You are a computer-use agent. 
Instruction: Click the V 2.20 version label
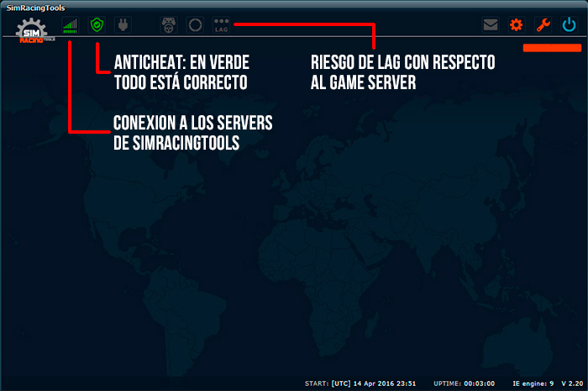pos(573,382)
